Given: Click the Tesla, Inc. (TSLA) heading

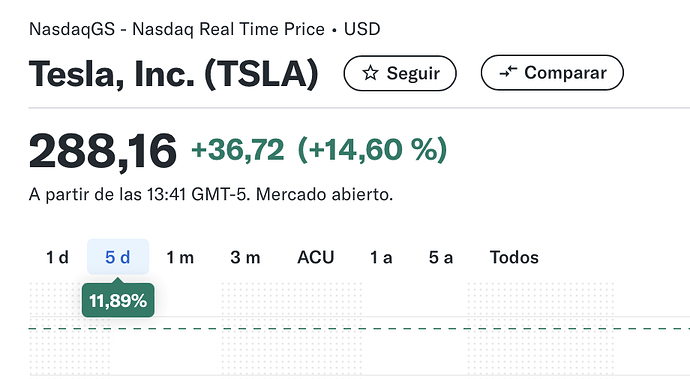Looking at the screenshot, I should click(x=173, y=74).
